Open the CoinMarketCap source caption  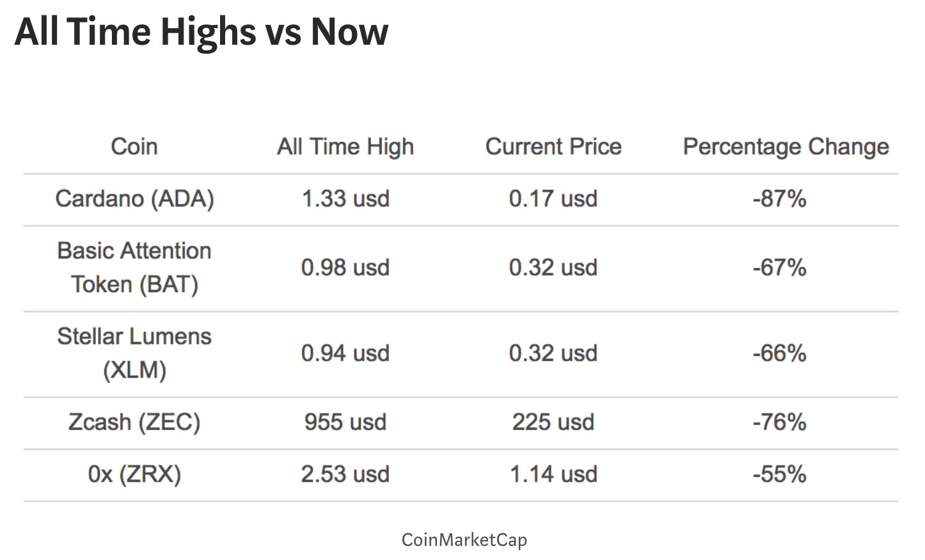tap(464, 540)
